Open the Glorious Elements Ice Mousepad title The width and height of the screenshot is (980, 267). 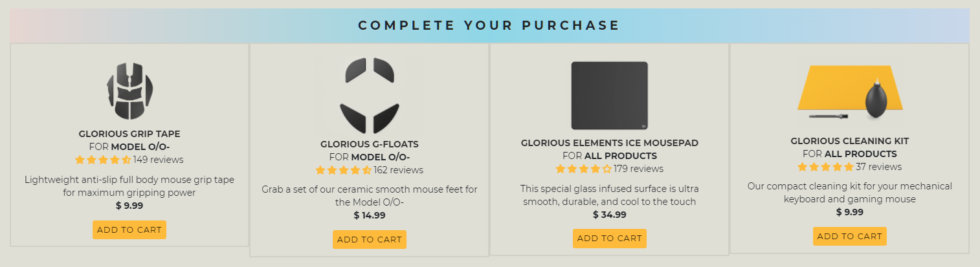coord(609,143)
